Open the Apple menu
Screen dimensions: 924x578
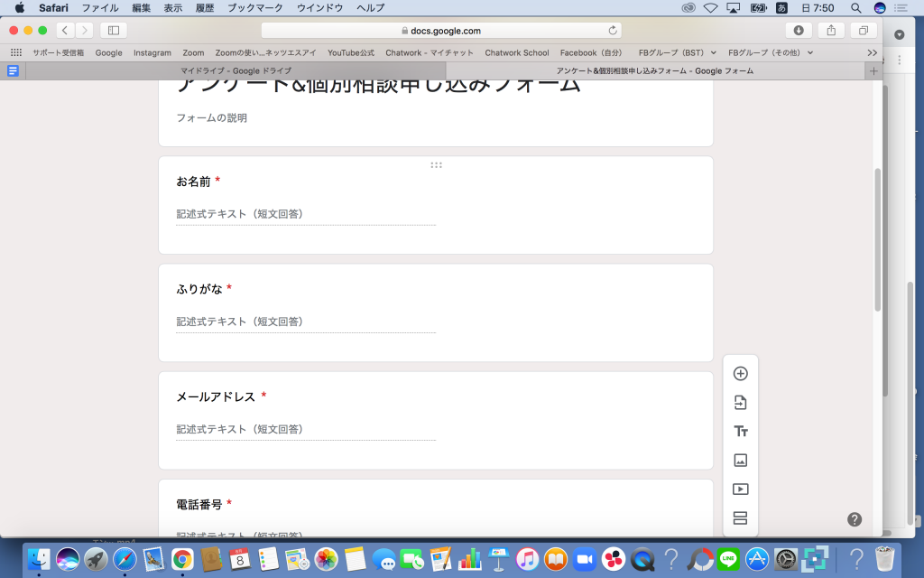point(20,7)
